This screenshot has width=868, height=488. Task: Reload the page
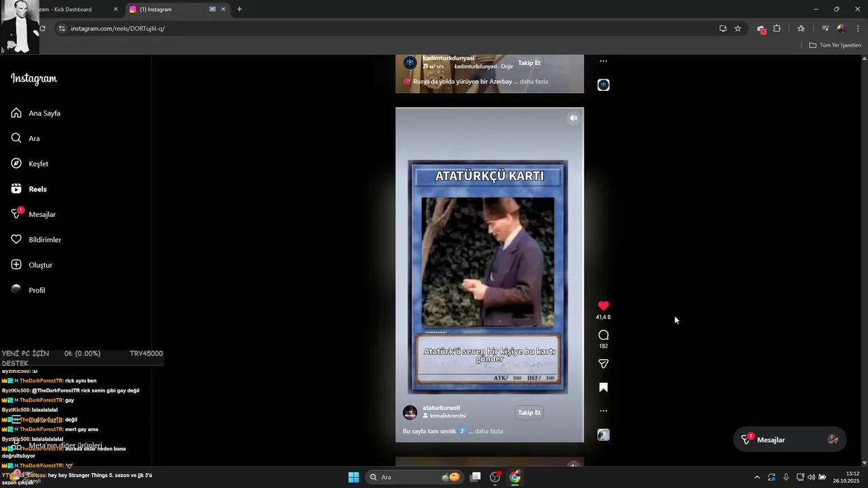[42, 28]
